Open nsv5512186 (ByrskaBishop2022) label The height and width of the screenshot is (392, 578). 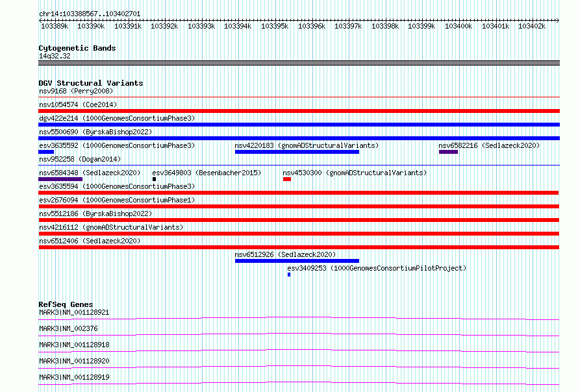pyautogui.click(x=95, y=214)
